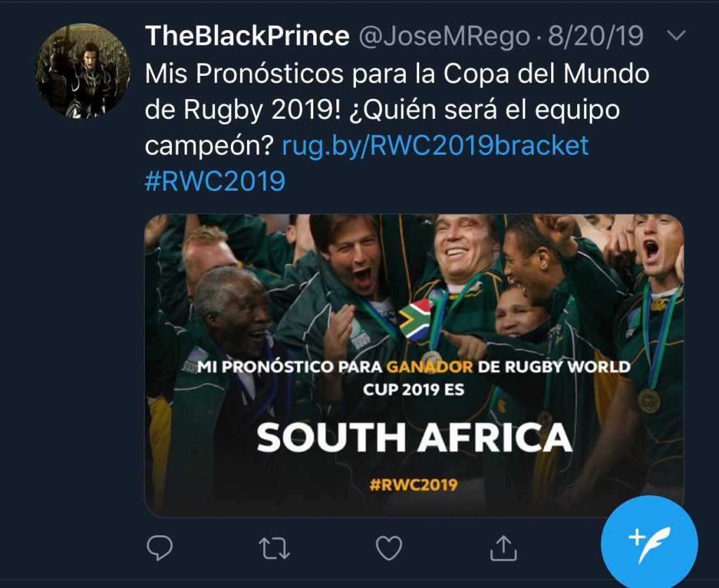Open the rug.by/RWC2019bracket link
The image size is (719, 588).
[435, 145]
